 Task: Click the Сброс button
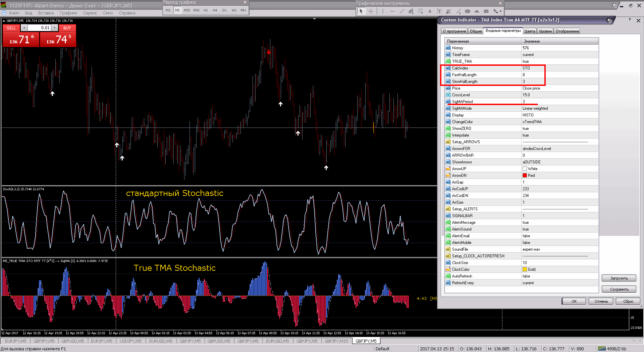pos(628,301)
